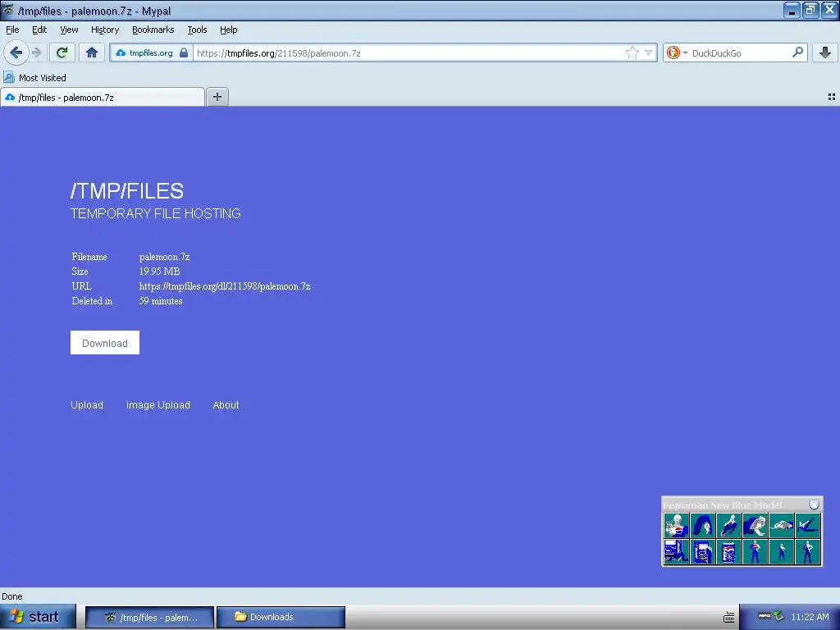Open the DuckDuckGo search engine selector
Image resolution: width=840 pixels, height=630 pixels.
pyautogui.click(x=677, y=53)
